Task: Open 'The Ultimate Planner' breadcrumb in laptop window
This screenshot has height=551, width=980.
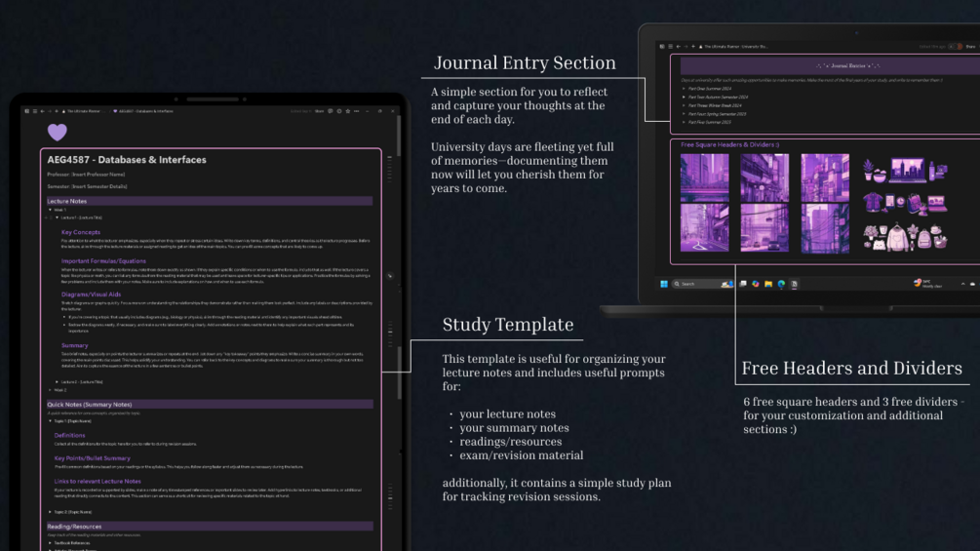Action: pyautogui.click(x=732, y=46)
